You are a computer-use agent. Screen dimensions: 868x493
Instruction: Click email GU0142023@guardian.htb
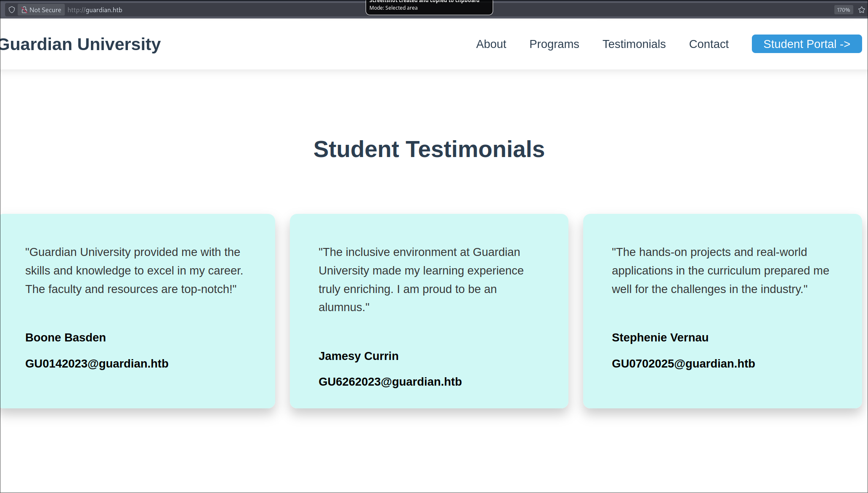point(97,364)
